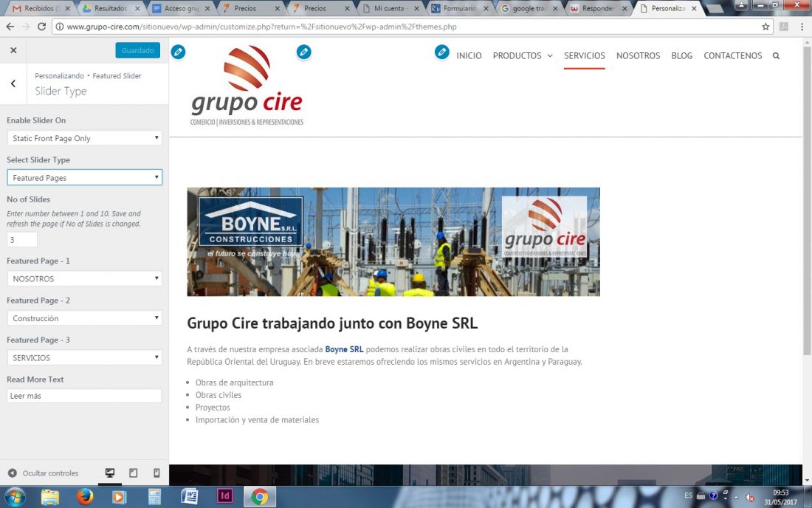This screenshot has height=508, width=812.
Task: Click the browser forward arrow
Action: click(26, 27)
